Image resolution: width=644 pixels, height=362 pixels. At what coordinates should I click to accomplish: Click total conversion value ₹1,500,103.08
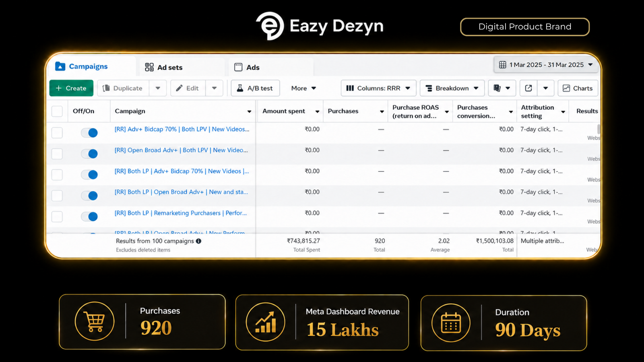coord(495,241)
